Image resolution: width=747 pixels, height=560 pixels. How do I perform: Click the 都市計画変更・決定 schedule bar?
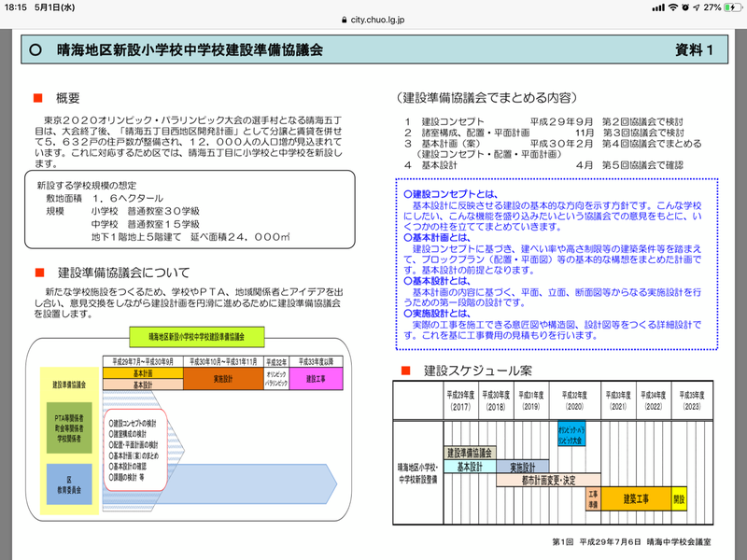548,480
